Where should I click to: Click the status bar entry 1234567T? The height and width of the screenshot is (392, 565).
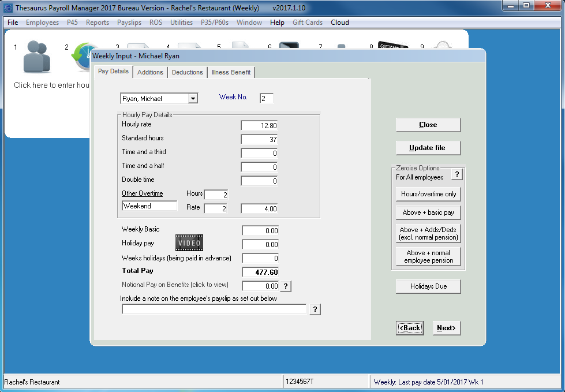(300, 382)
